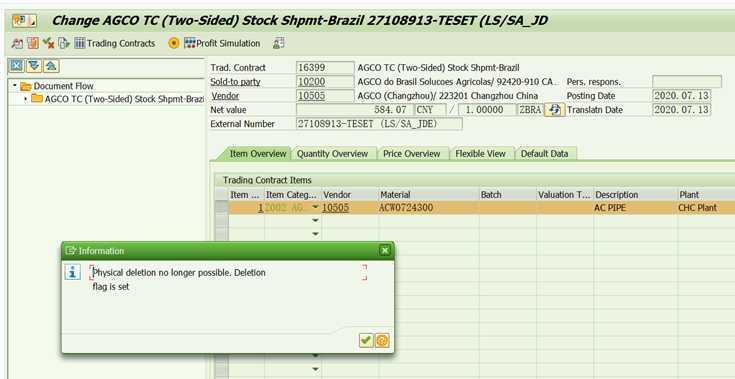Switch to the Price Overview tab
Image resolution: width=735 pixels, height=379 pixels.
click(x=412, y=154)
